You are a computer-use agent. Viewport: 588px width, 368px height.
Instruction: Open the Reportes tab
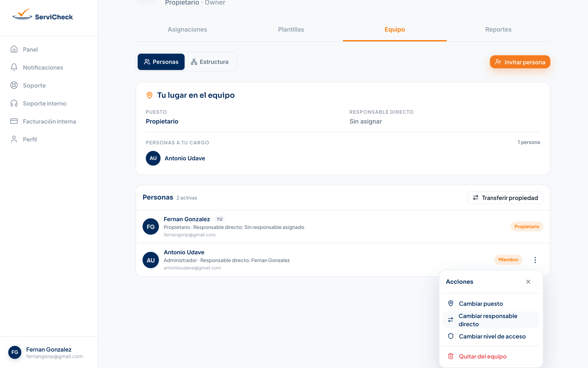(x=499, y=29)
